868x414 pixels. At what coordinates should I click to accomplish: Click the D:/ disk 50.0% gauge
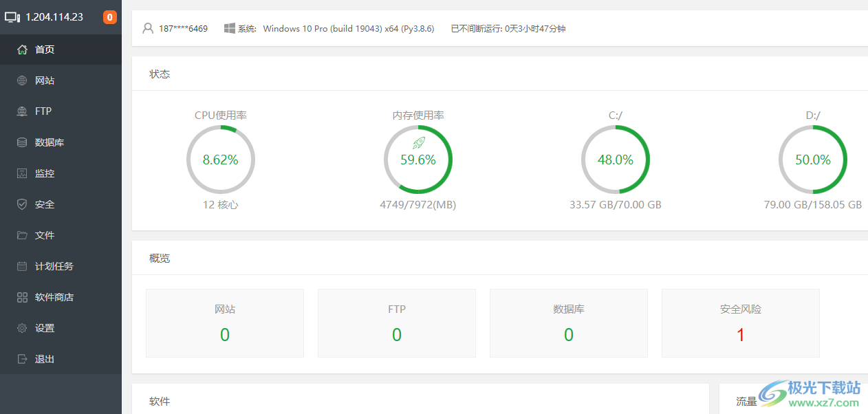(x=813, y=160)
